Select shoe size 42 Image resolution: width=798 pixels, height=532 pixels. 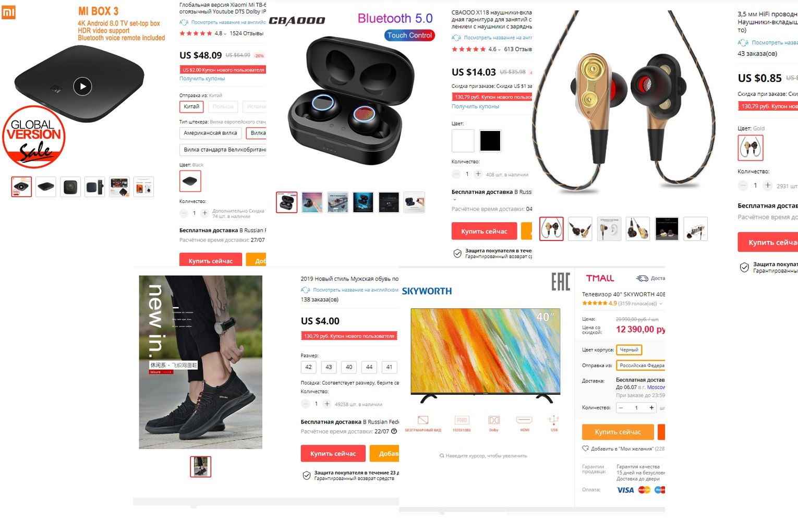click(x=308, y=367)
